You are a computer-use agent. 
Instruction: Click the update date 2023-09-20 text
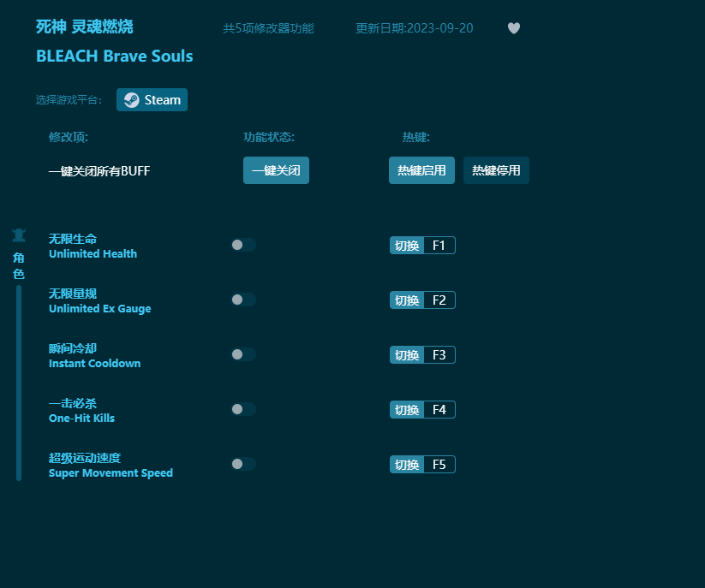[415, 27]
